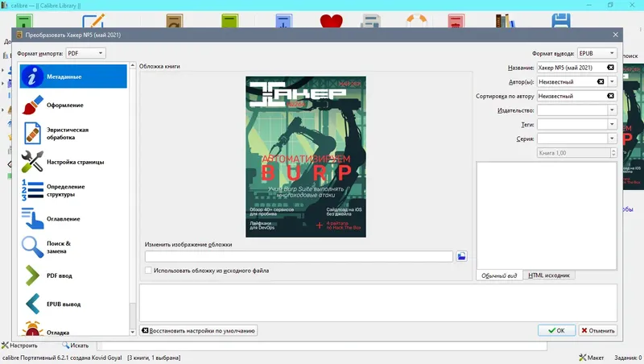Open Поиск & замена section
This screenshot has height=364, width=644.
pos(73,247)
